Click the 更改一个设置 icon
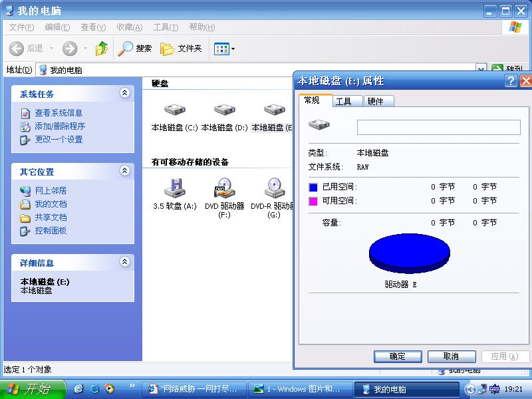 (x=25, y=140)
